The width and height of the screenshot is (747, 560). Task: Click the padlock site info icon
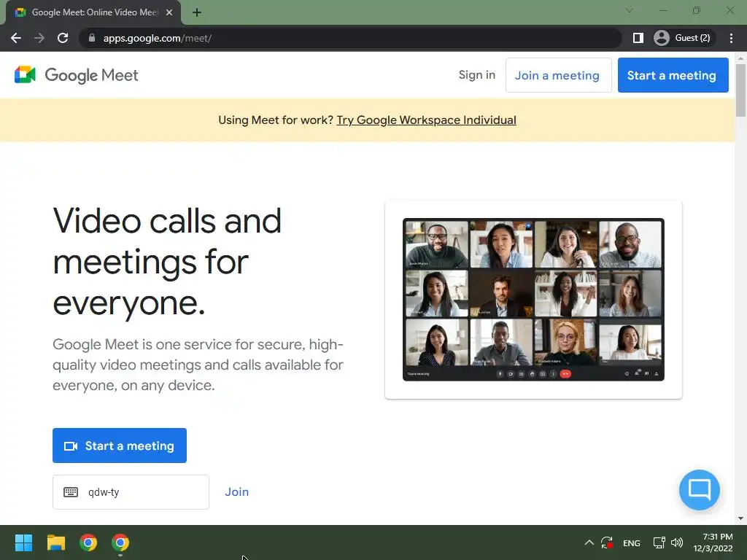92,38
